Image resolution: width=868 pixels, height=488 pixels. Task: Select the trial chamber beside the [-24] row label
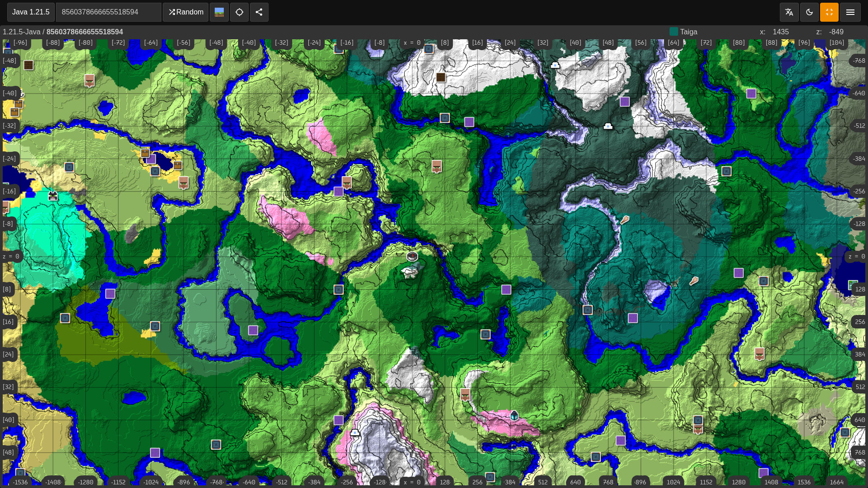69,167
